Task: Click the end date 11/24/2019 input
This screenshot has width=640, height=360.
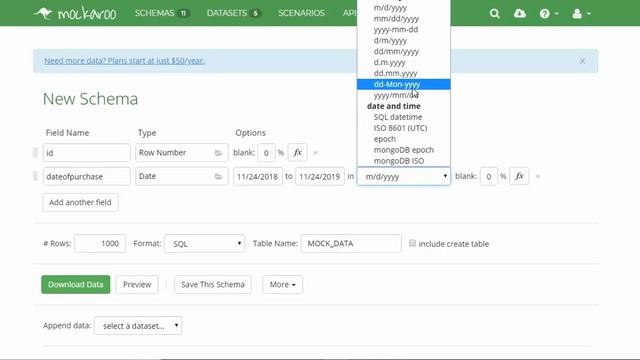Action: 320,177
